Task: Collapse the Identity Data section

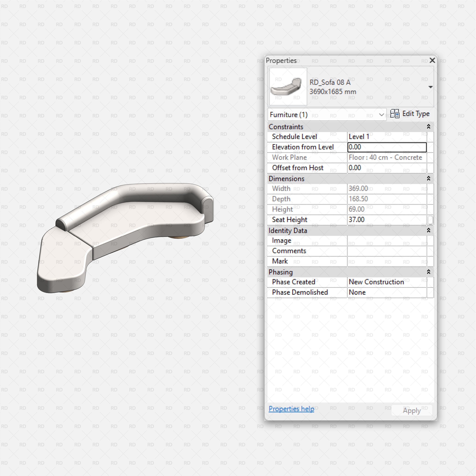Action: coord(428,230)
